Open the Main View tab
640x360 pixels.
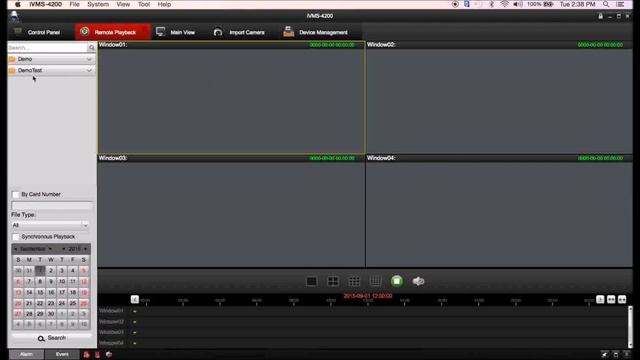pyautogui.click(x=176, y=32)
